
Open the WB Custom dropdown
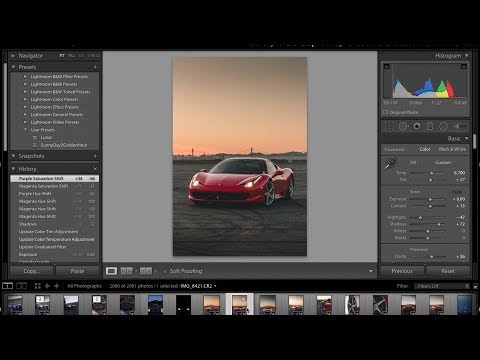(x=445, y=163)
